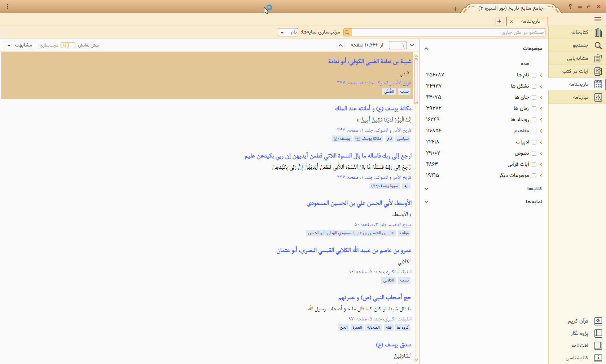Viewport: 606px width, 364px height.
Task: Click the سورة يوسف(٥٠) tag
Action: click(385, 186)
